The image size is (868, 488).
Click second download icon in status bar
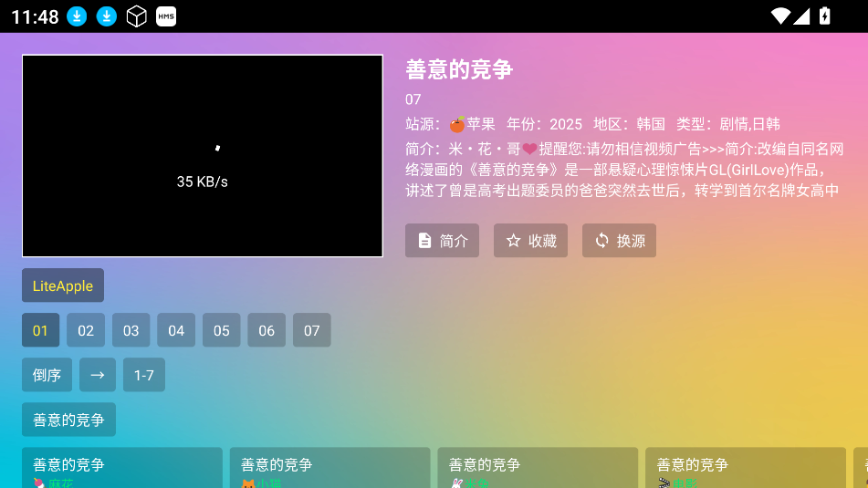point(107,16)
